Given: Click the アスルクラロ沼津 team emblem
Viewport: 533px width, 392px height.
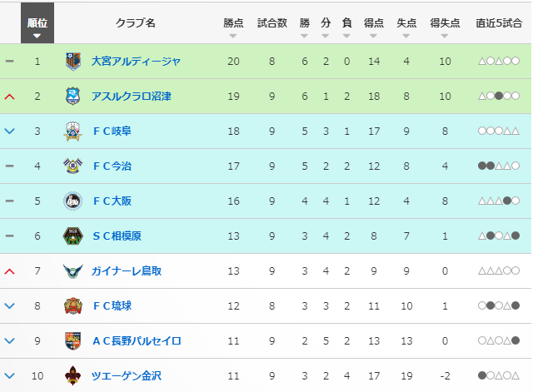Looking at the screenshot, I should click(x=72, y=97).
